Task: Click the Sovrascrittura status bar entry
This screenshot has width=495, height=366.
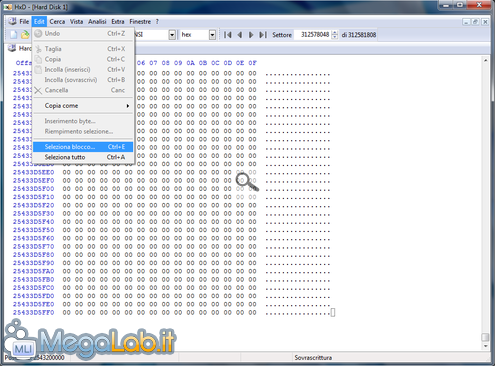Action: coord(313,358)
